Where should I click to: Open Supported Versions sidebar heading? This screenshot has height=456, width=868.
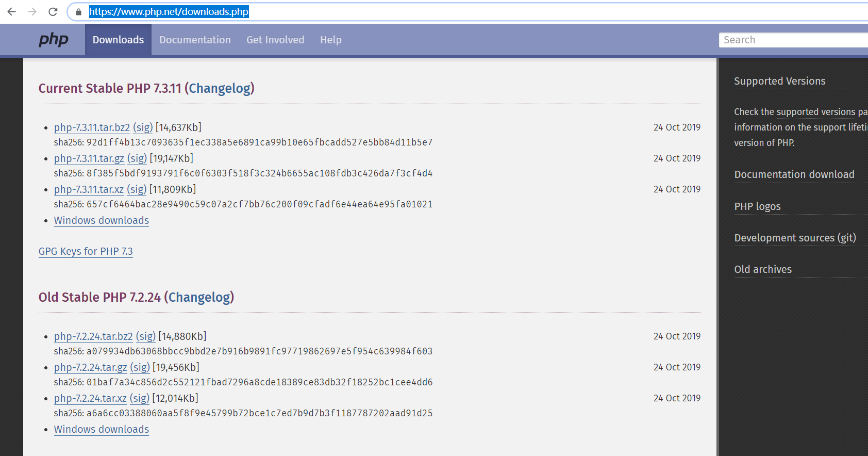click(780, 81)
